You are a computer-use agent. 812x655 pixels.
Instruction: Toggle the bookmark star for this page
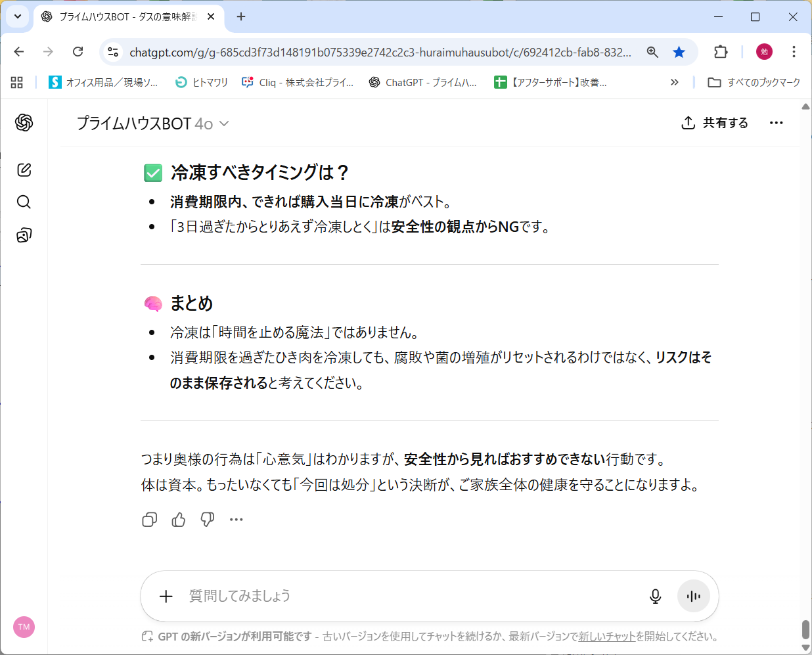(679, 52)
